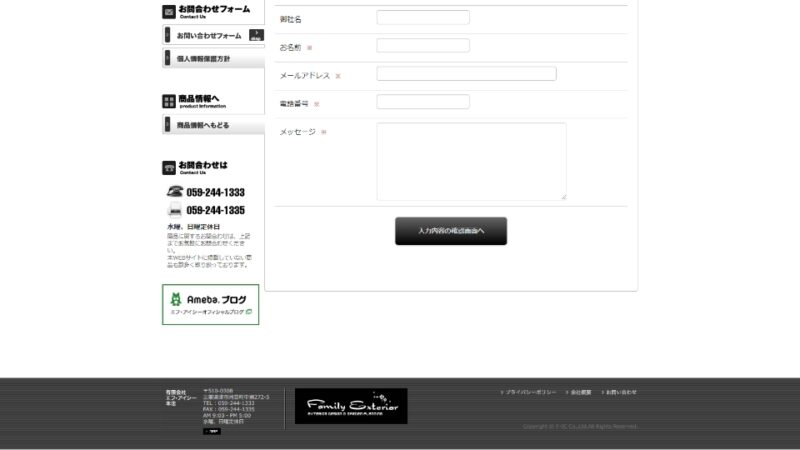Click inside the メッセージ text area

471,161
